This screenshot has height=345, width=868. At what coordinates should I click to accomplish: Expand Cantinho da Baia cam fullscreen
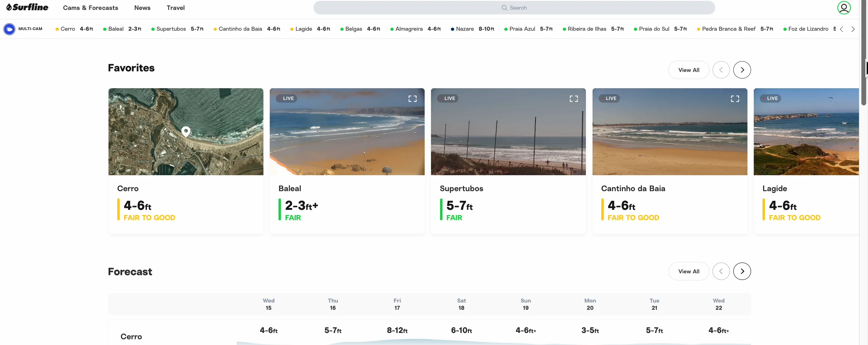(735, 99)
